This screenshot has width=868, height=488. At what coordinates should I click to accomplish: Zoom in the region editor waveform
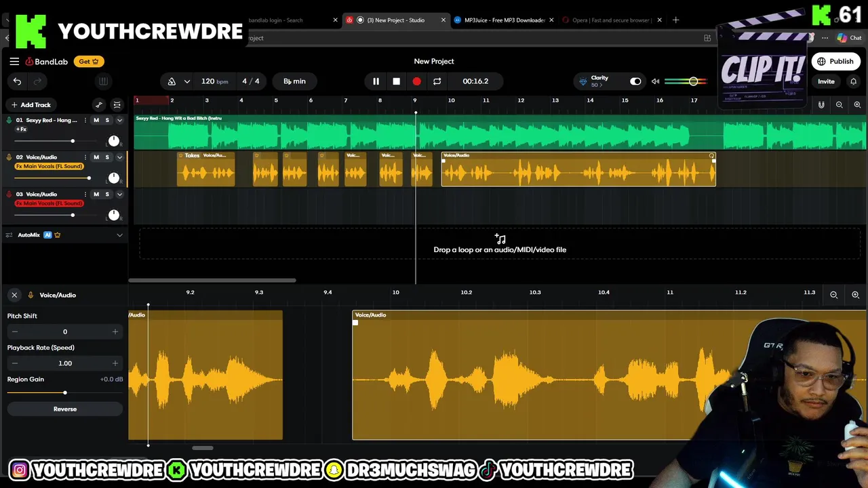pyautogui.click(x=855, y=295)
